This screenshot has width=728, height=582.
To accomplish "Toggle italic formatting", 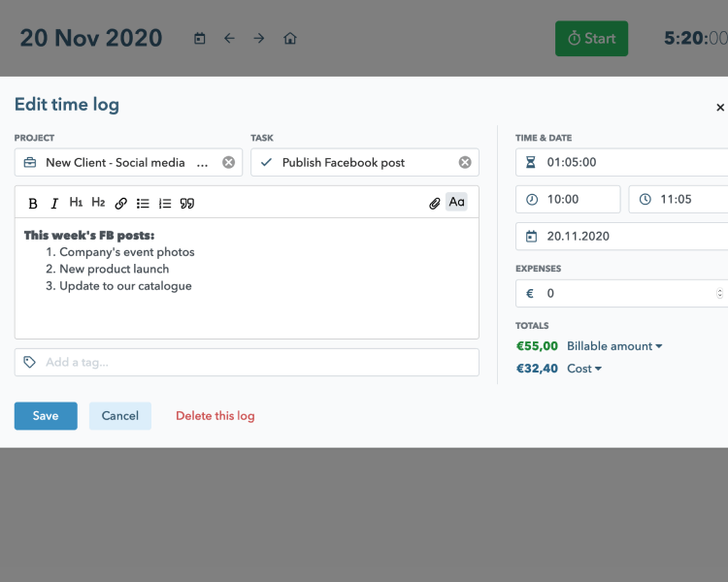I will pos(54,204).
